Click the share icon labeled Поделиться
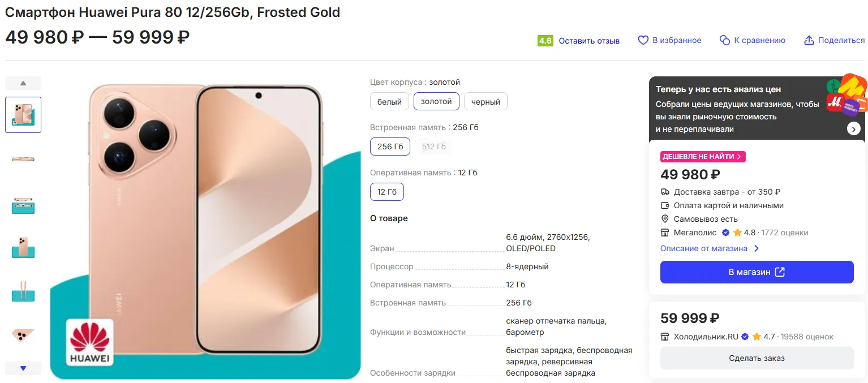 click(x=809, y=41)
